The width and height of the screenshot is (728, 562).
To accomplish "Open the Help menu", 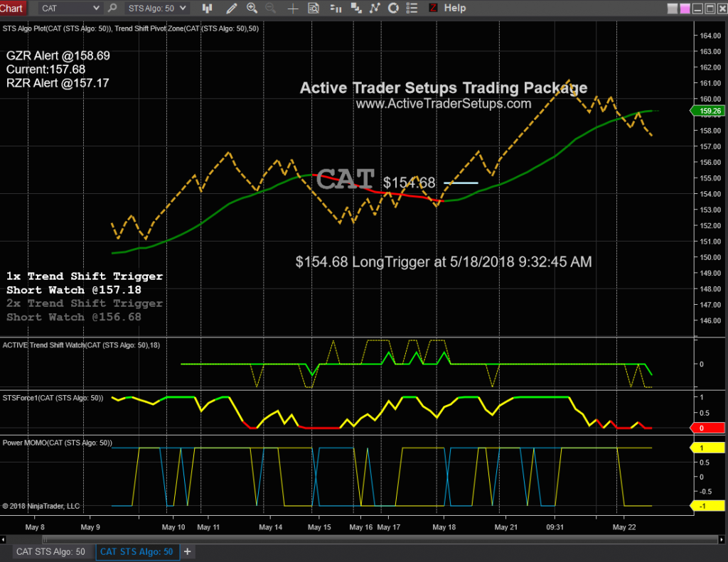I will click(454, 8).
